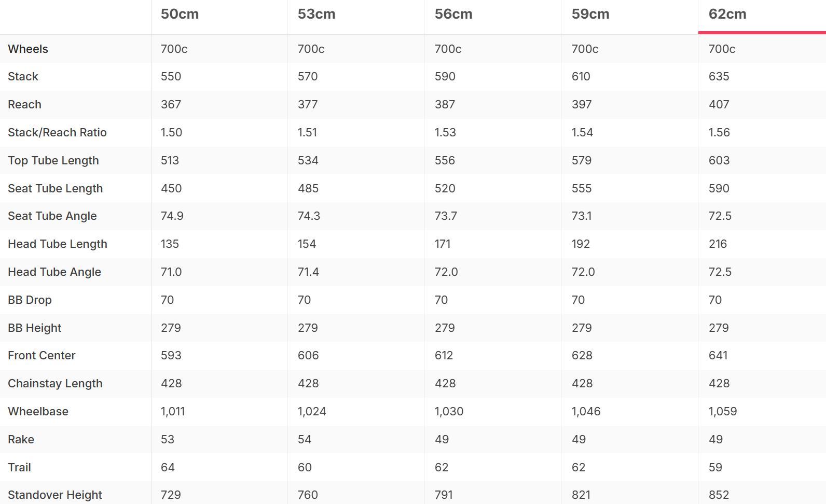The width and height of the screenshot is (826, 504).
Task: Select the 59cm size column header
Action: [x=590, y=14]
